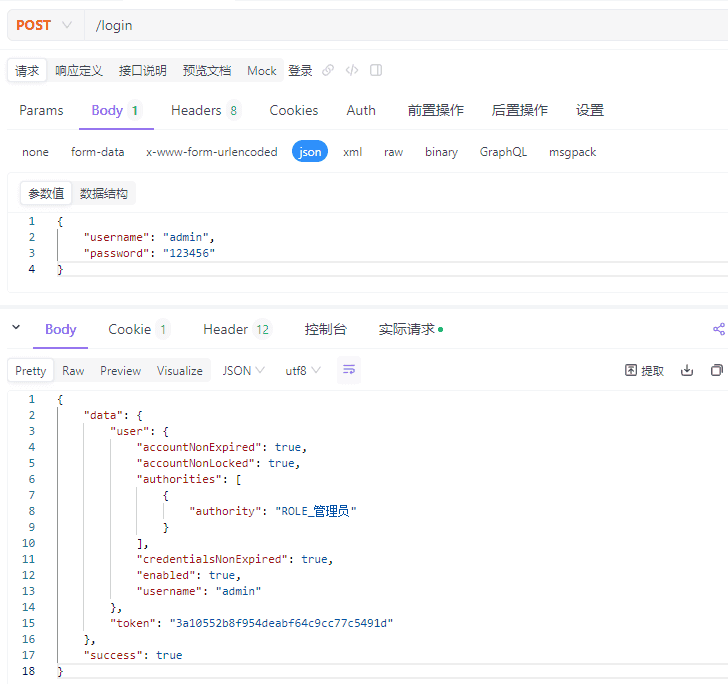This screenshot has height=684, width=728.
Task: Select the form-data body type
Action: (x=98, y=152)
